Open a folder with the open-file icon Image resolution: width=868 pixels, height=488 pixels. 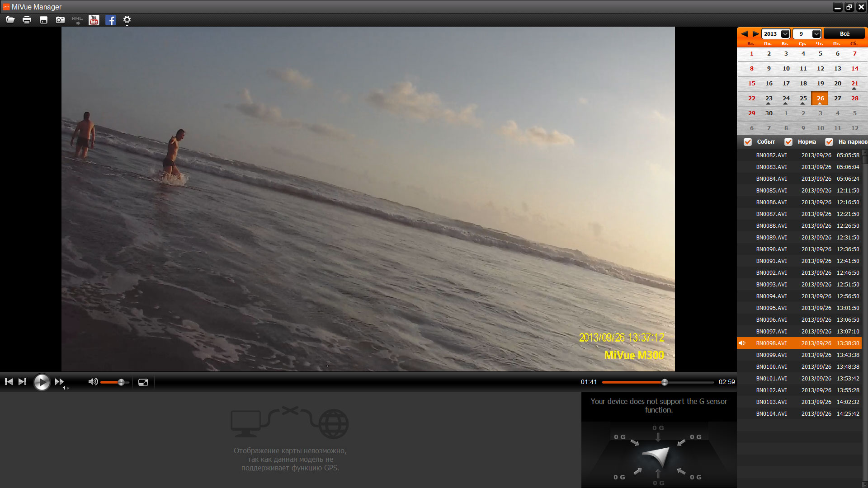(x=10, y=20)
